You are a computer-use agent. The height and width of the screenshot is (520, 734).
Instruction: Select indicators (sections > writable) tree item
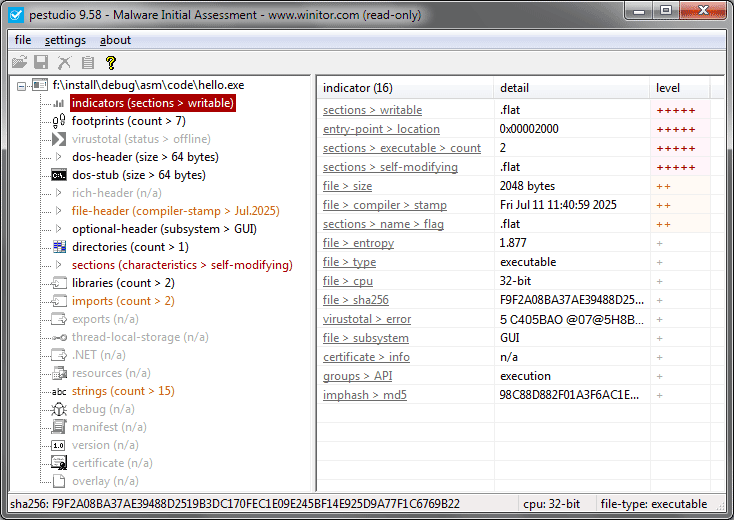click(x=153, y=103)
